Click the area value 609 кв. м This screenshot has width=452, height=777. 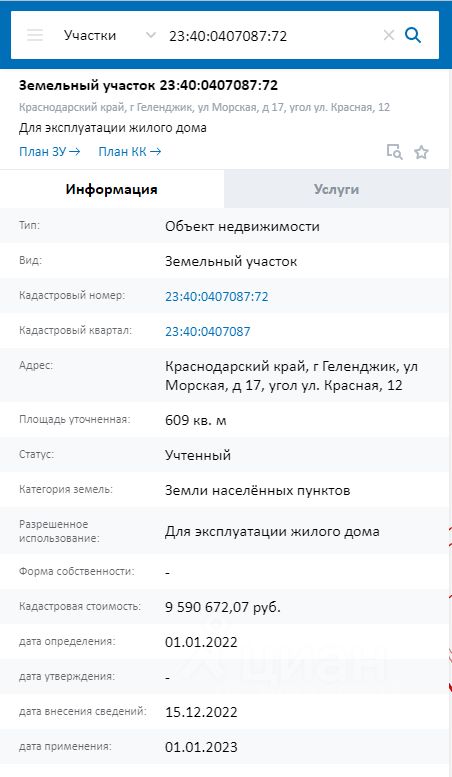tap(196, 420)
